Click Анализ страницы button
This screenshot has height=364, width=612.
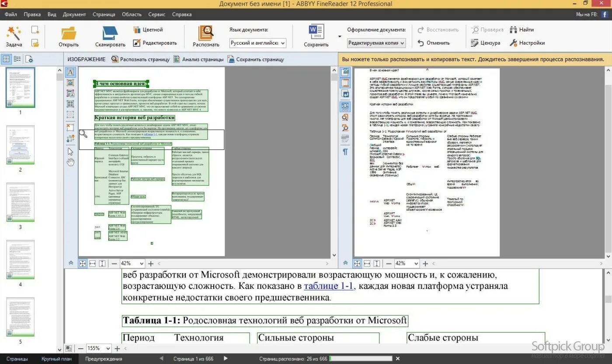(198, 59)
